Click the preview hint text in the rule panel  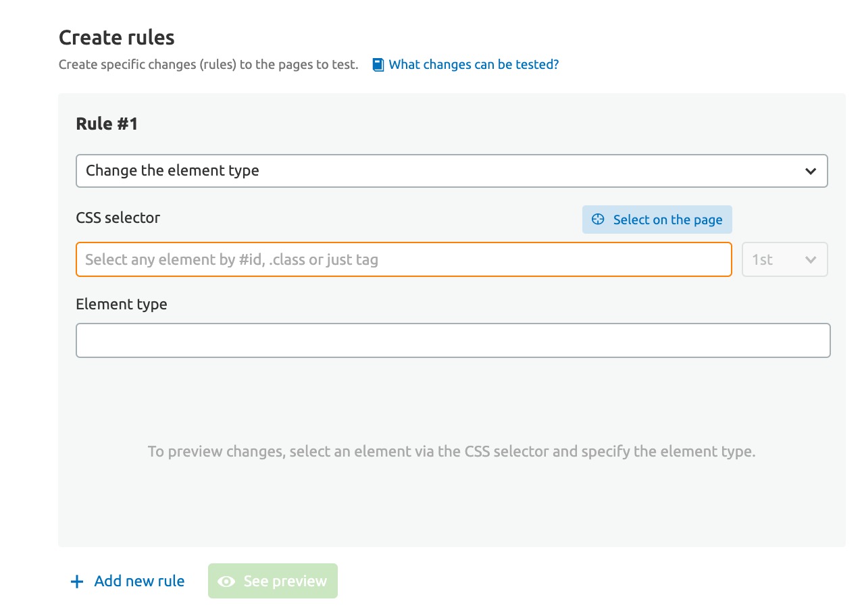(x=451, y=451)
